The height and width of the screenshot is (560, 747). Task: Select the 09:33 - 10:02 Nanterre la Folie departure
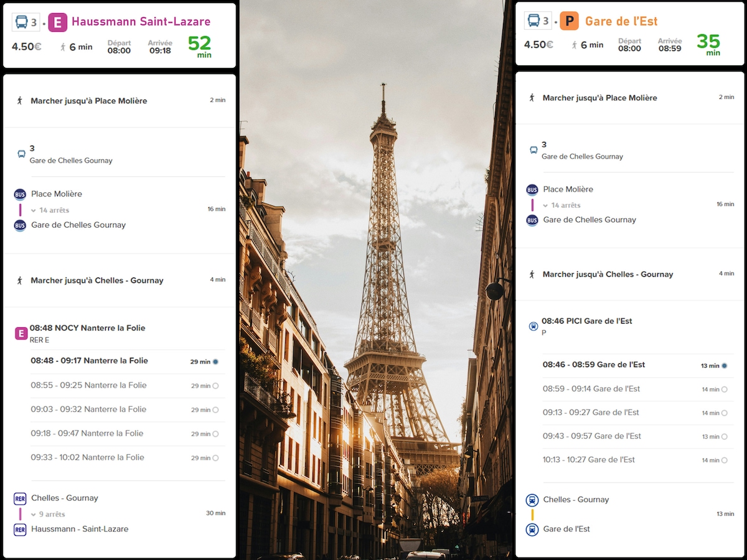coord(128,457)
